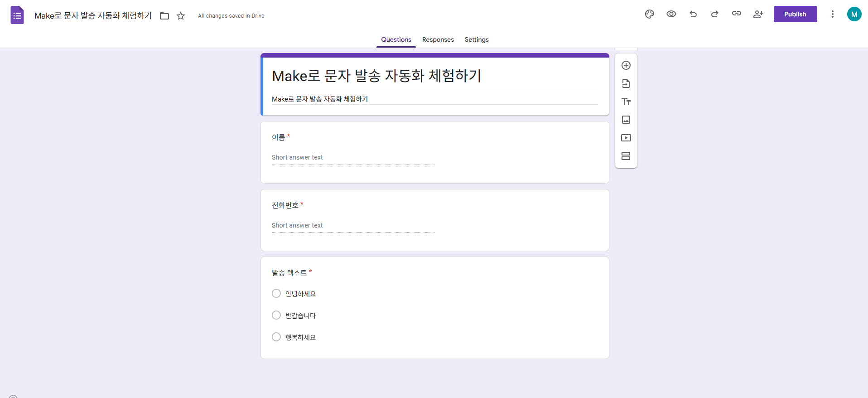Image resolution: width=868 pixels, height=398 pixels.
Task: Select the 행복하세요 radio option
Action: [276, 337]
